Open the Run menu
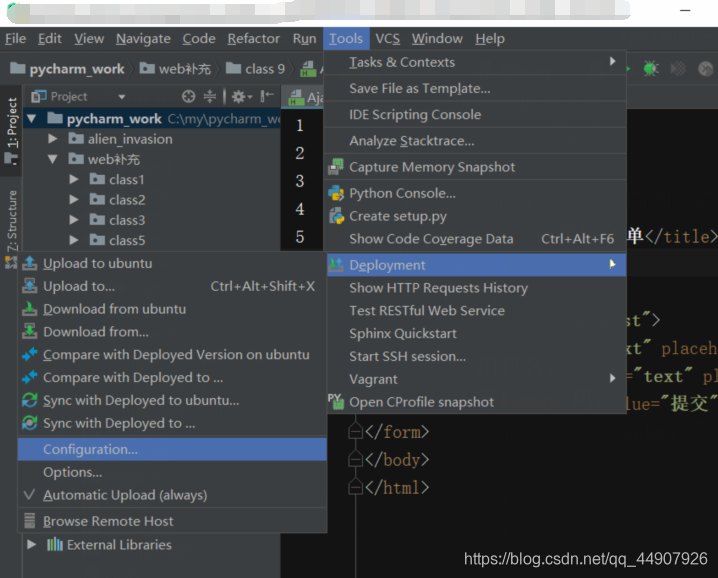718x578 pixels. coord(304,38)
